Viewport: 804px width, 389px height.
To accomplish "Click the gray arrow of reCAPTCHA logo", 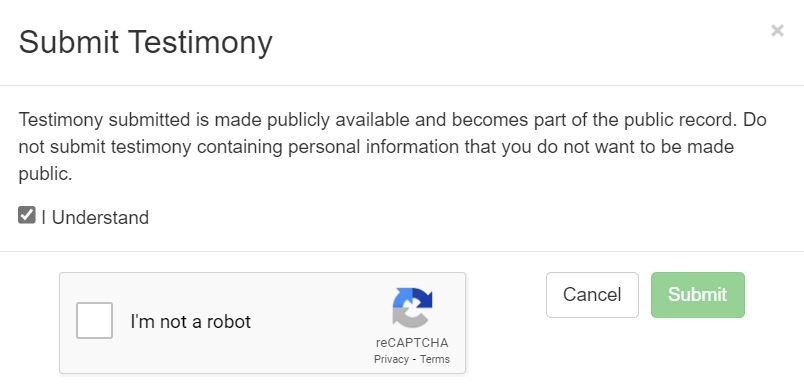I will pos(410,318).
